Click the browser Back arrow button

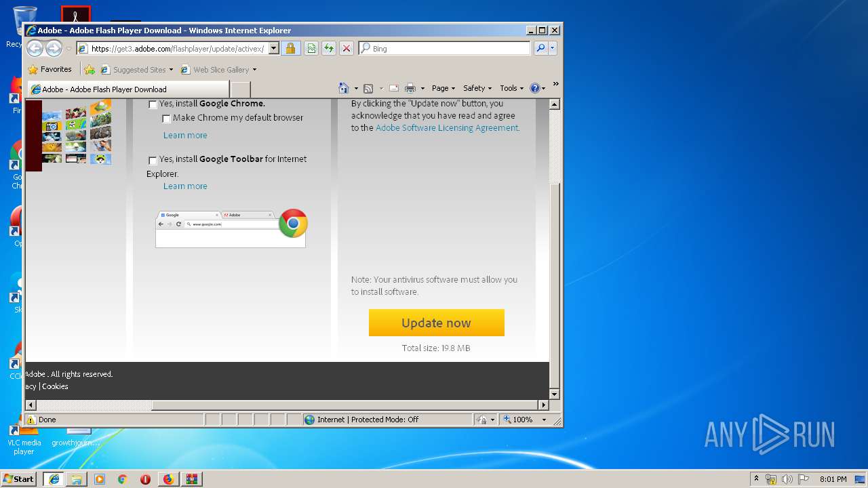tap(35, 48)
